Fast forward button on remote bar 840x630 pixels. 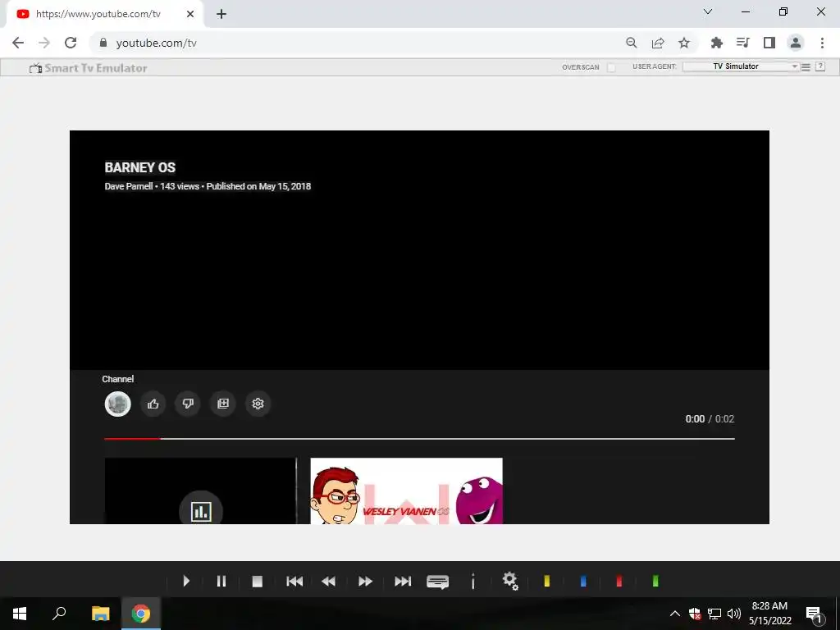click(365, 582)
